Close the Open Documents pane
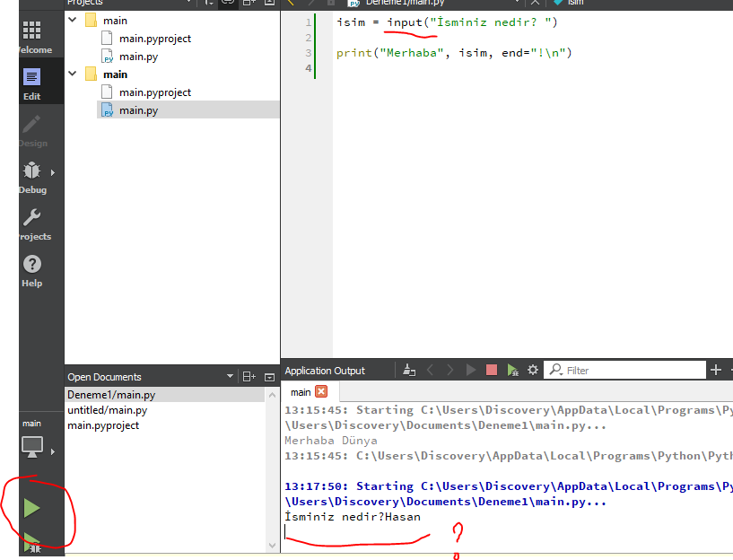 (x=270, y=377)
